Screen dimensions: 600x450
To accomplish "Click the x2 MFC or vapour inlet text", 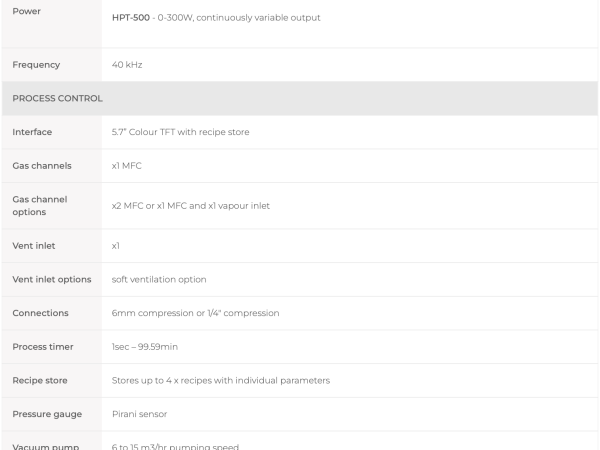I will (x=191, y=205).
